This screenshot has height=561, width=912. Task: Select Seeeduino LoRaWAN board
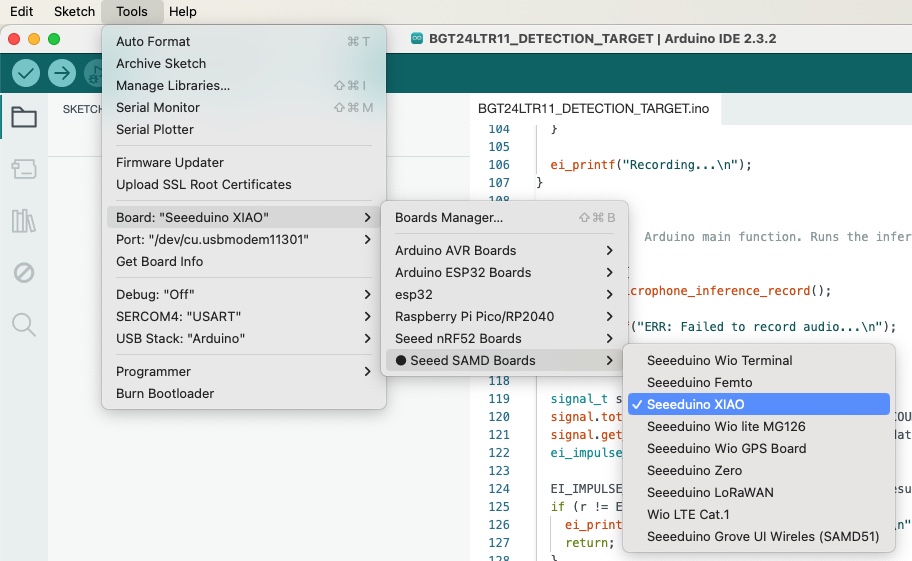tap(758, 493)
